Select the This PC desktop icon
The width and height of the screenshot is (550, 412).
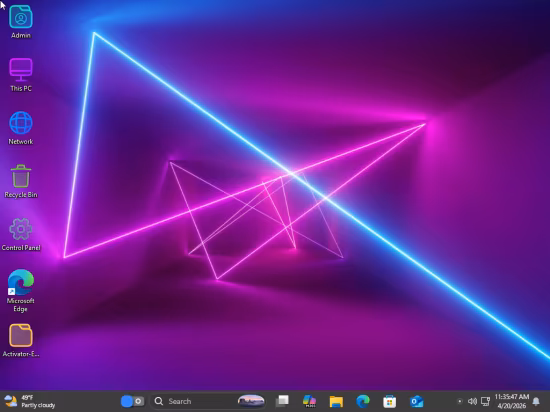(21, 75)
